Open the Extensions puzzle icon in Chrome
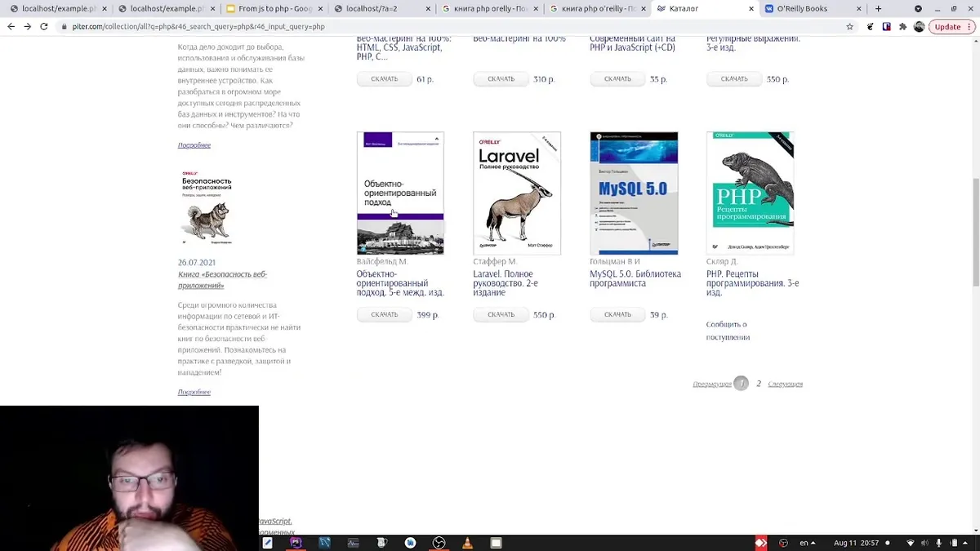The width and height of the screenshot is (980, 551). [x=902, y=26]
